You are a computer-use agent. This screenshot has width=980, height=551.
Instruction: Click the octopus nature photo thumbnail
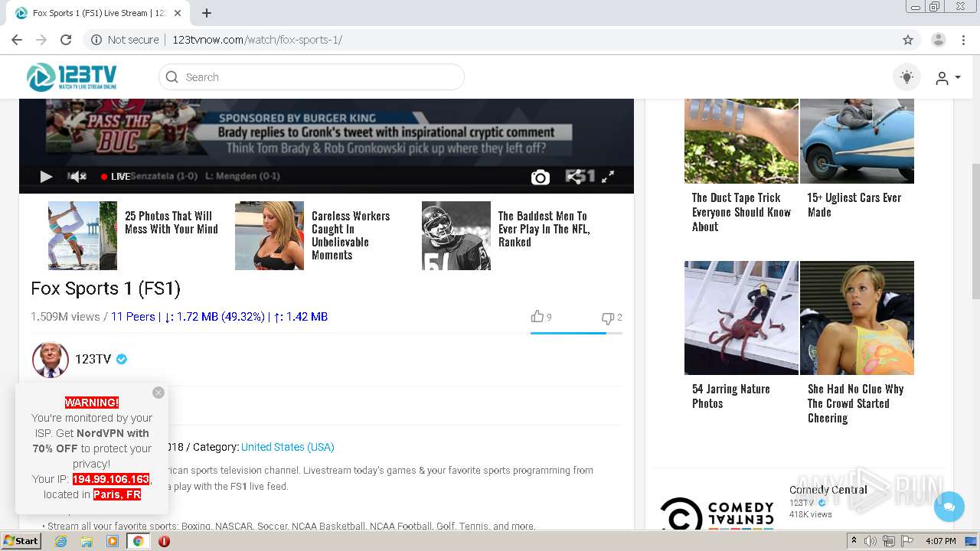pyautogui.click(x=741, y=318)
